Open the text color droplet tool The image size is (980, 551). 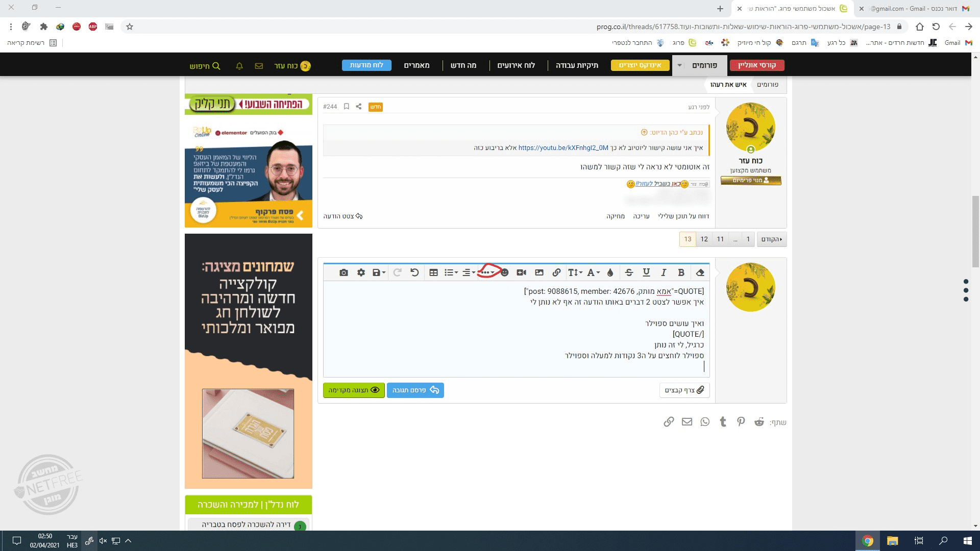pyautogui.click(x=610, y=272)
